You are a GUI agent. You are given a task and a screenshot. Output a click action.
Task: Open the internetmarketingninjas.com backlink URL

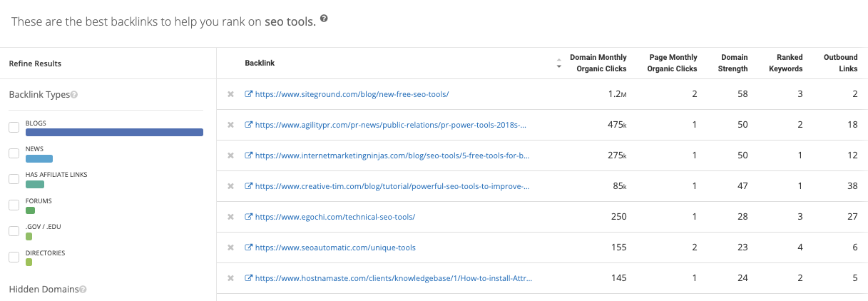pos(392,155)
